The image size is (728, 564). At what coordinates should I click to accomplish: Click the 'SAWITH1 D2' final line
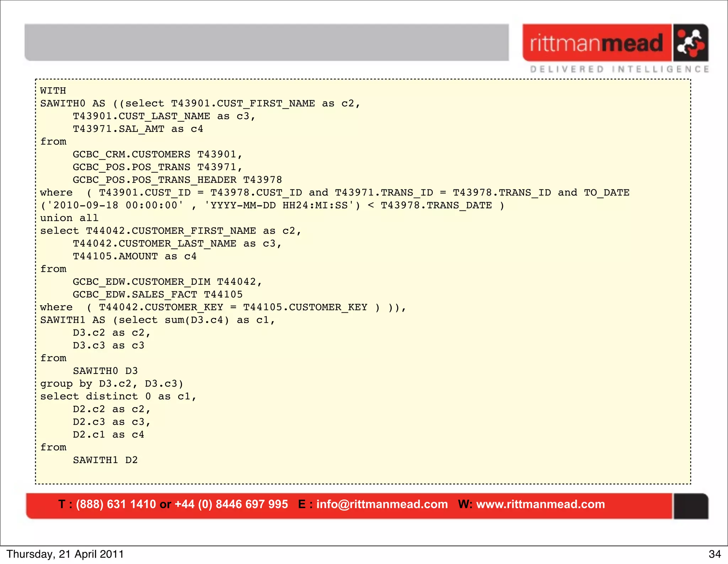click(105, 460)
